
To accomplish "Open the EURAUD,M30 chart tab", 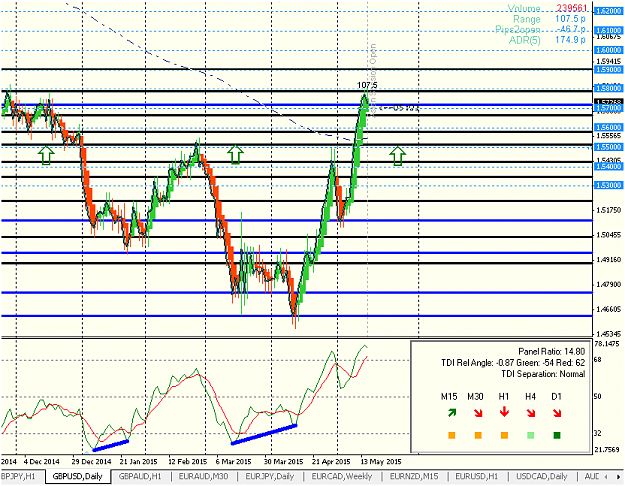I will point(203,476).
